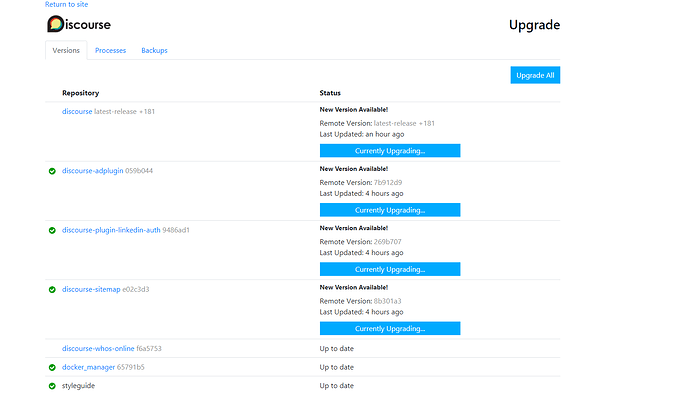
Task: Click commit hash 059b044
Action: (x=139, y=171)
